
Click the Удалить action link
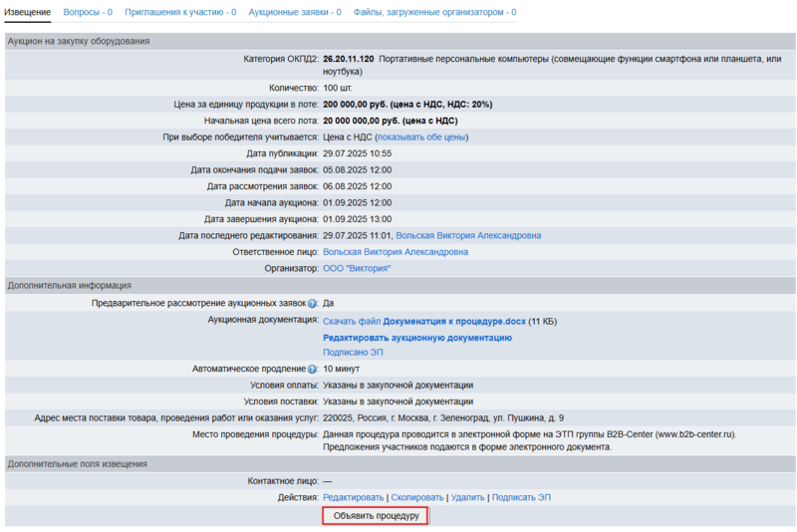pos(467,497)
